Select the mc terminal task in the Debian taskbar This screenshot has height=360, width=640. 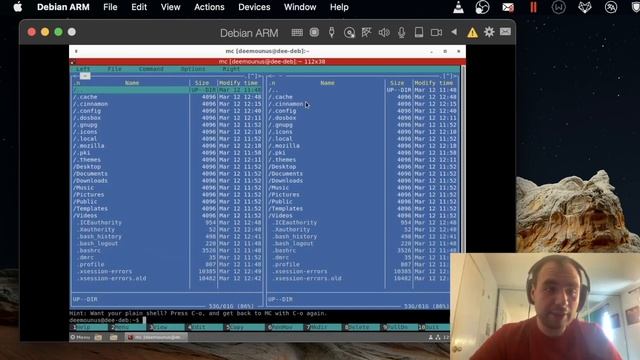point(156,337)
